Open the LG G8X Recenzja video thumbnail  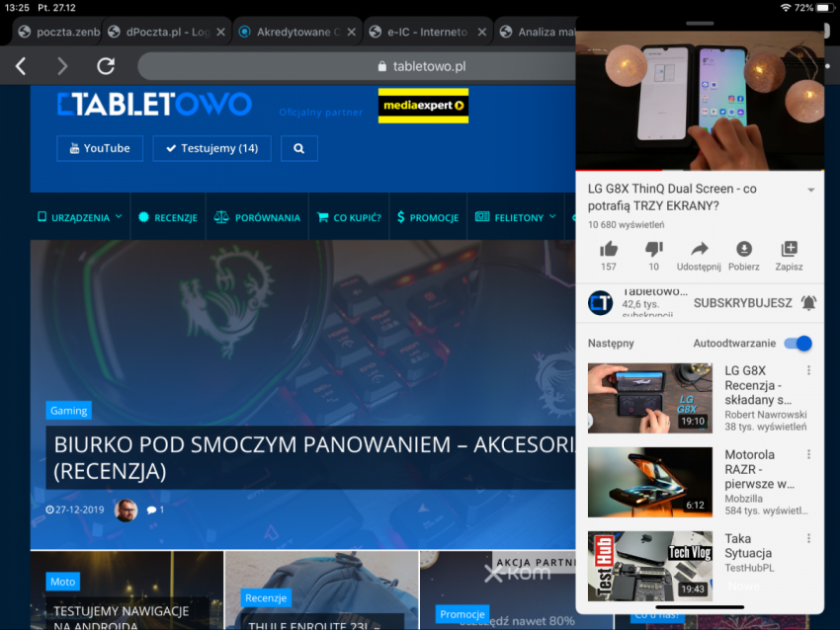coord(650,398)
